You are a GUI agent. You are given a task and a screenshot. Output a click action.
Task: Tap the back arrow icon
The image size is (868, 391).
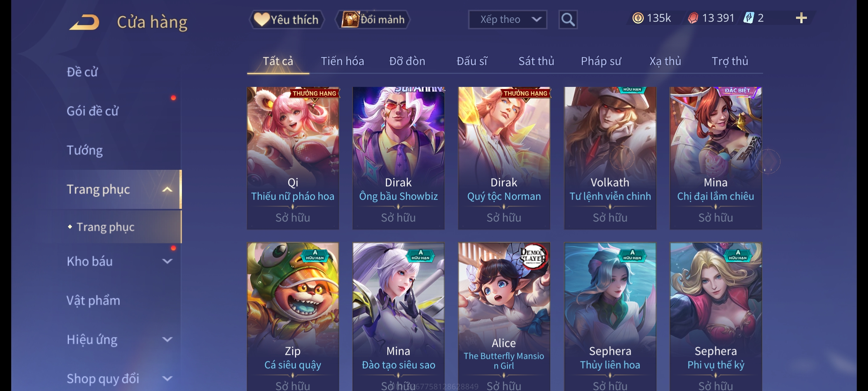(x=84, y=22)
